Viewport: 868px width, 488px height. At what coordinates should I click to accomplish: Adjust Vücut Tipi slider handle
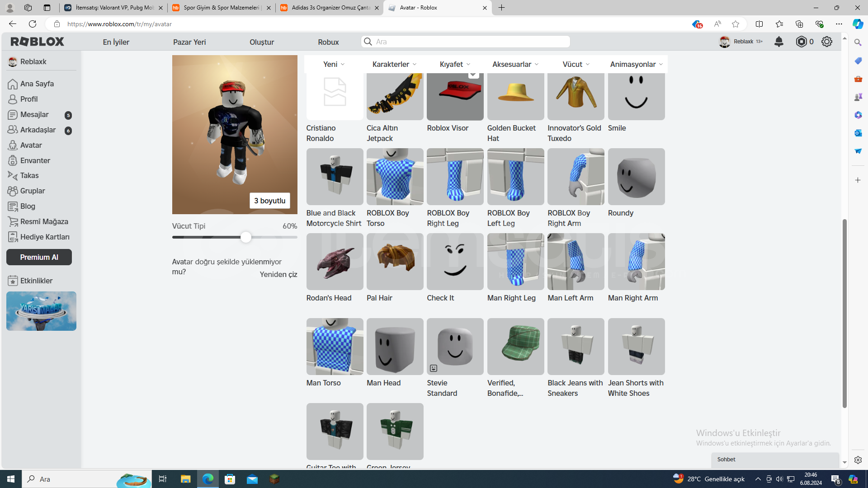tap(245, 237)
